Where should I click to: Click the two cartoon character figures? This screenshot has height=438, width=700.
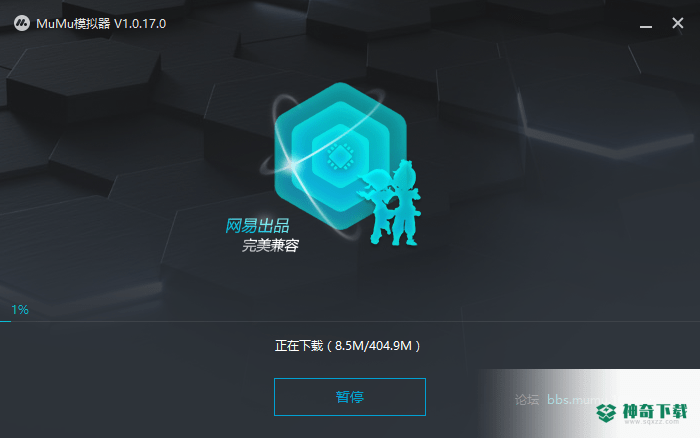tap(389, 203)
